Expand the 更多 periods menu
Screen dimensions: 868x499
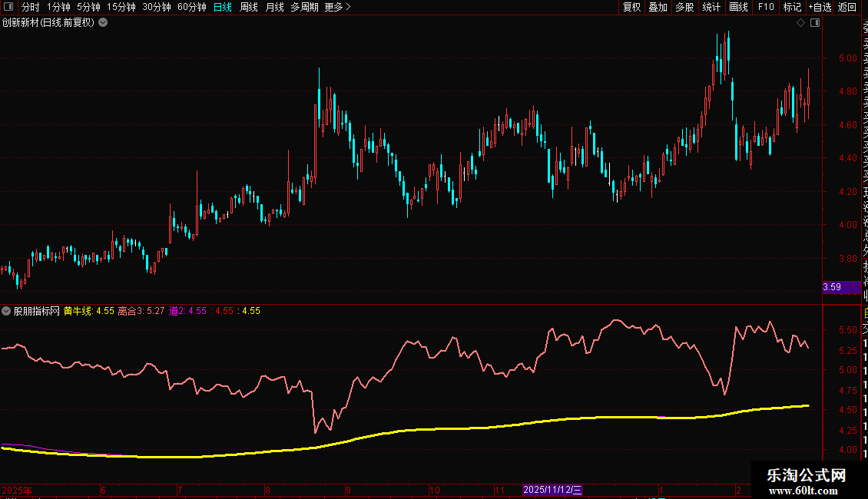338,7
